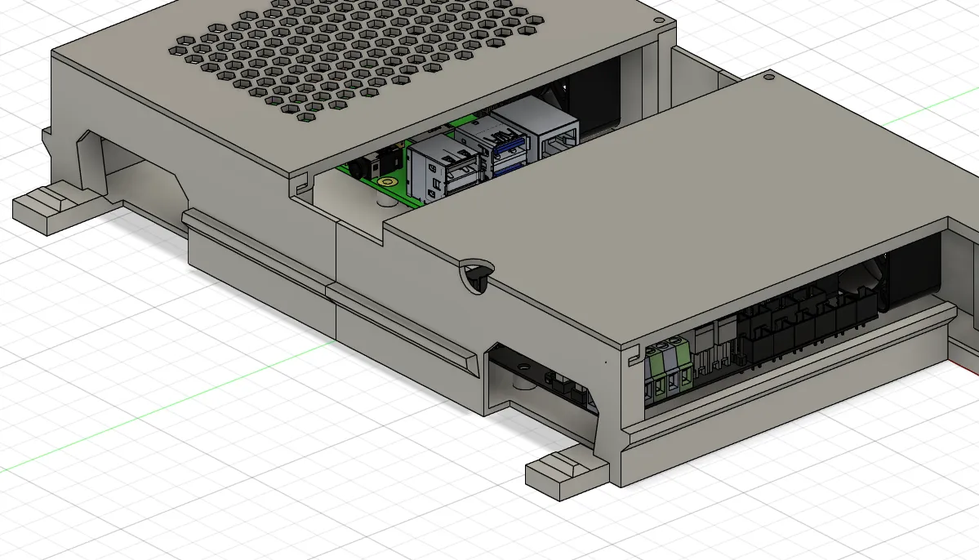Screen dimensions: 979x560
Task: Select the small corner hole on honeycomb lid
Action: (659, 20)
